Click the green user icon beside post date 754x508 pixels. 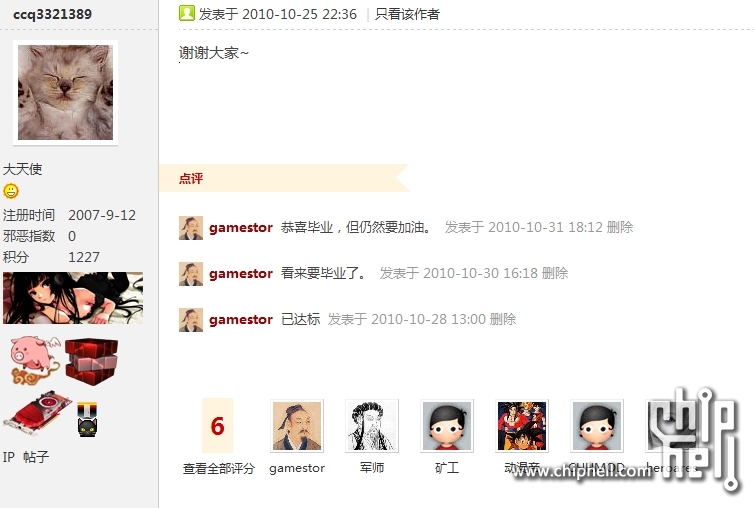tap(187, 13)
